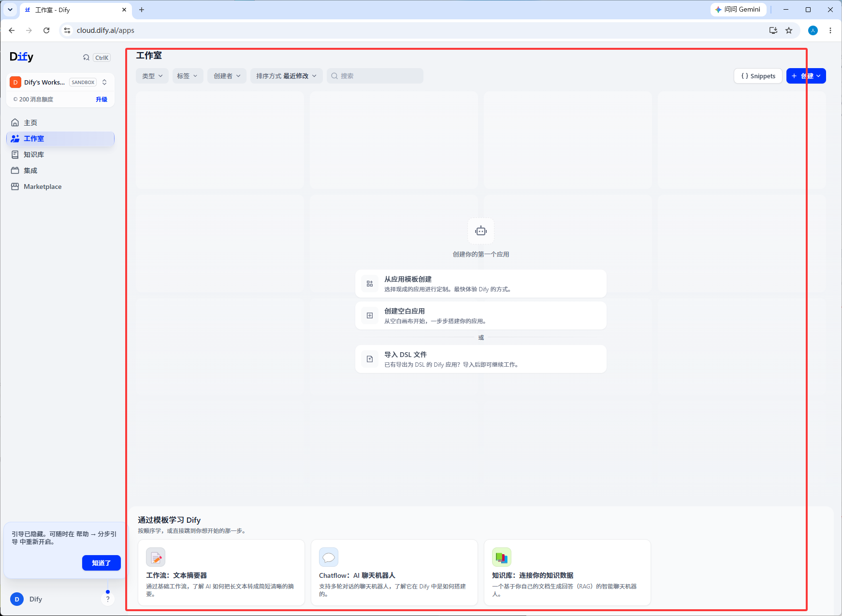
Task: Open the 类型 filter dropdown
Action: coord(152,76)
